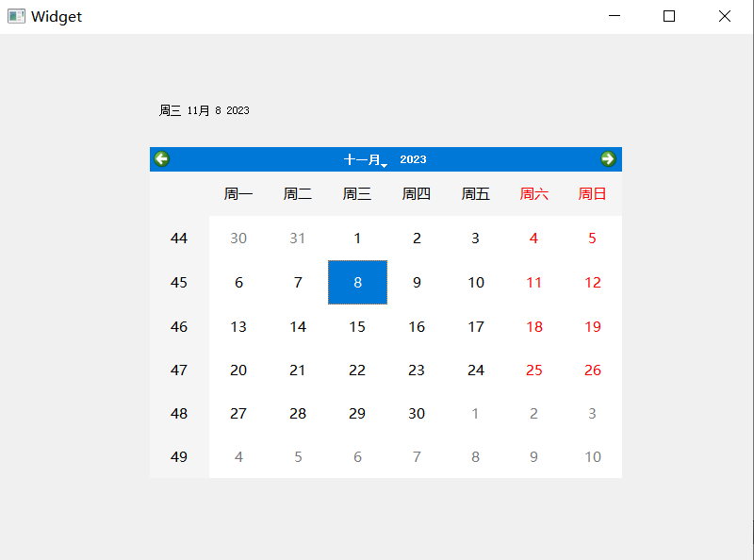Select November 13
The height and width of the screenshot is (560, 754).
point(238,326)
